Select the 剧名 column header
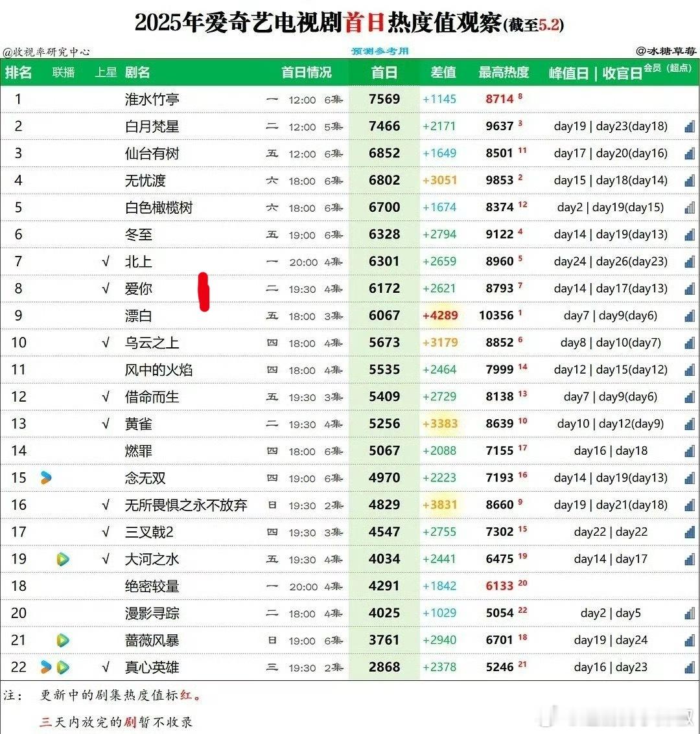Viewport: 700px width, 734px height. (137, 73)
